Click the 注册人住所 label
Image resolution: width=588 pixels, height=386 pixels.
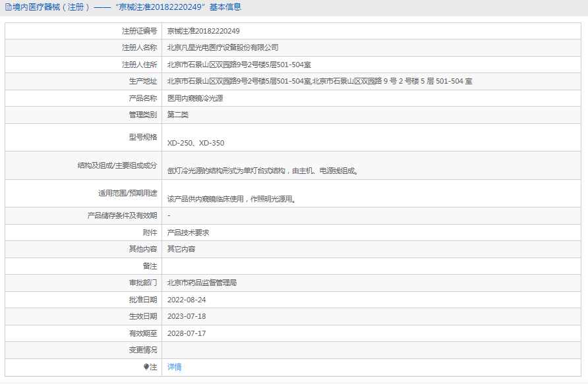click(140, 65)
